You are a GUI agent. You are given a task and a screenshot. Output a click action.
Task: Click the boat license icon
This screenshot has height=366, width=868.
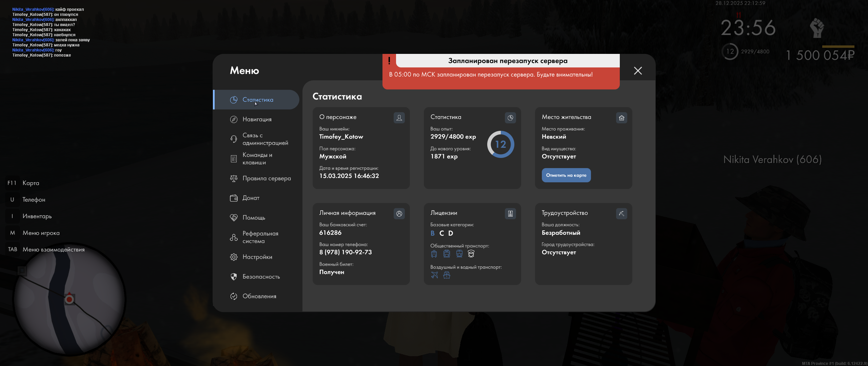coord(447,275)
